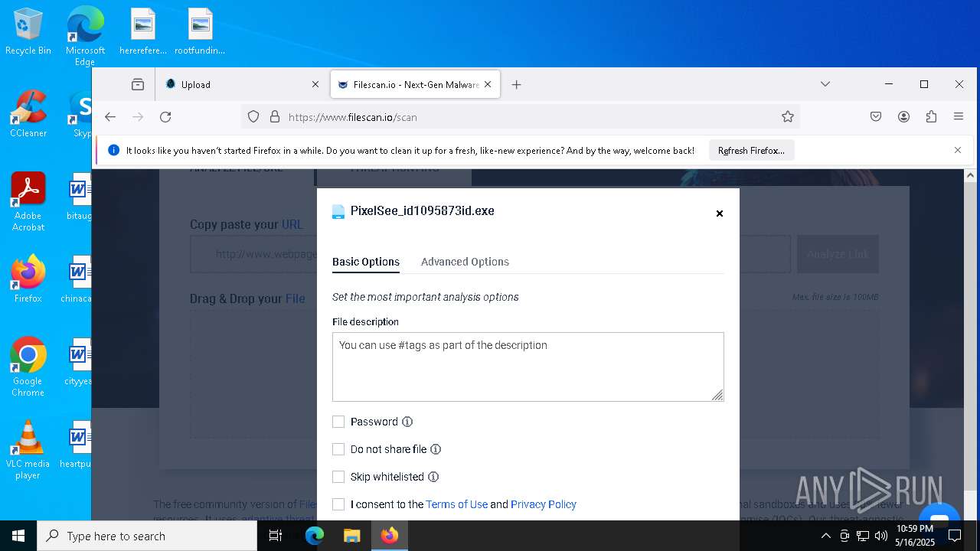
Task: Check Do not share file
Action: (x=338, y=449)
